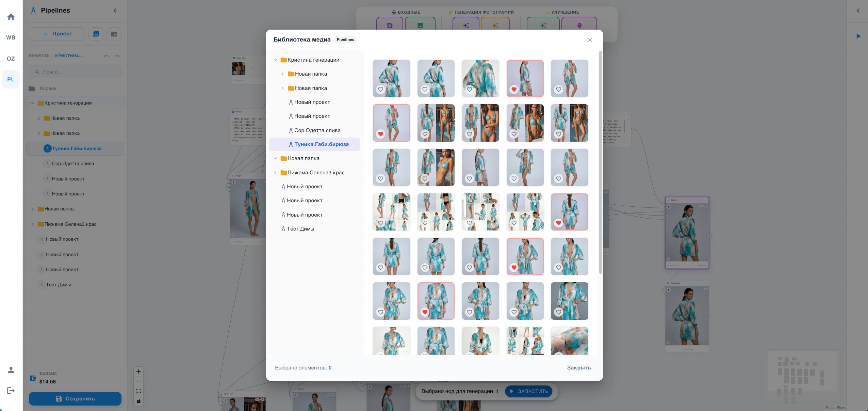Image resolution: width=868 pixels, height=411 pixels.
Task: Click the purple sparkle generation node
Action: [466, 25]
